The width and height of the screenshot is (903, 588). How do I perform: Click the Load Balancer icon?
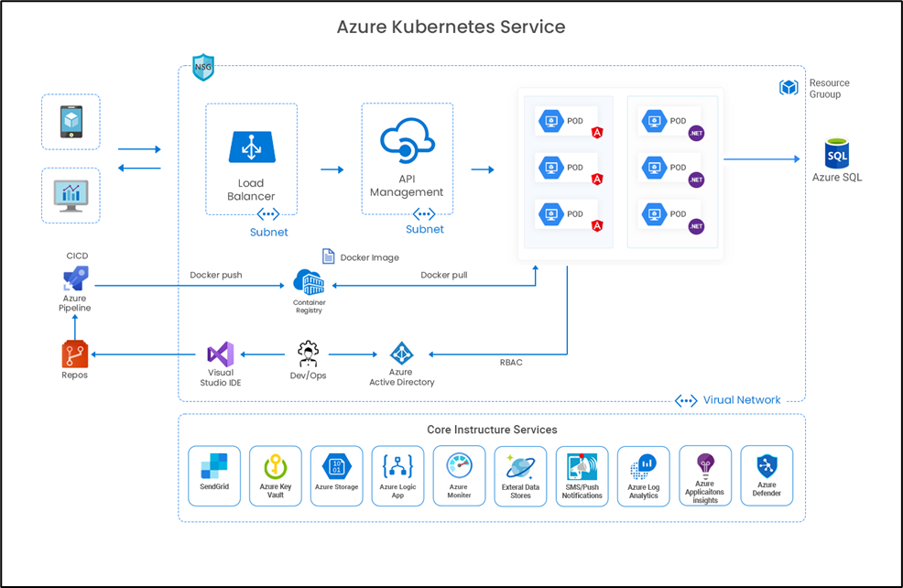pyautogui.click(x=251, y=148)
